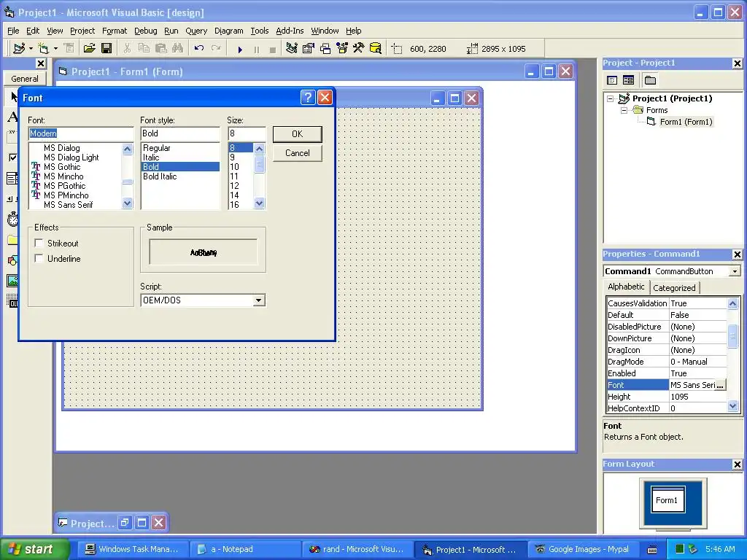This screenshot has height=560, width=747.
Task: Click the Cut scissors icon
Action: [127, 48]
